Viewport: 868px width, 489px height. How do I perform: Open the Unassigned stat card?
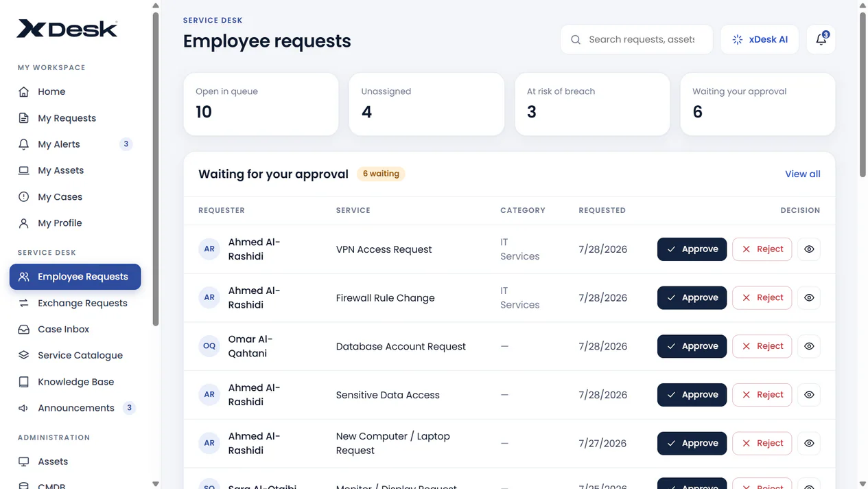click(427, 104)
